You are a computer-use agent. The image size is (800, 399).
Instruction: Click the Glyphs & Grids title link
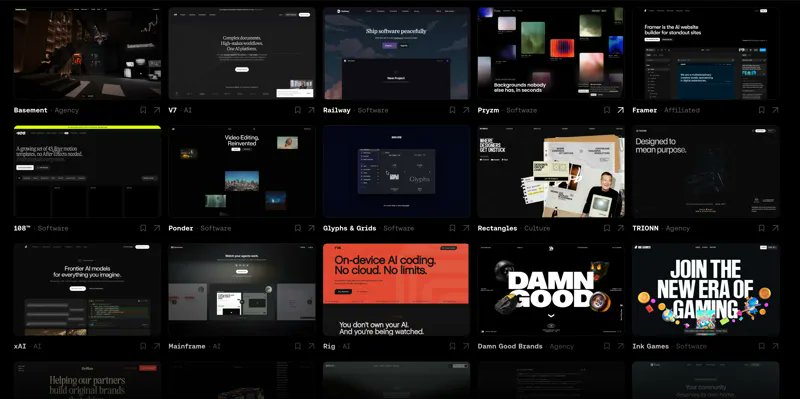(x=349, y=228)
